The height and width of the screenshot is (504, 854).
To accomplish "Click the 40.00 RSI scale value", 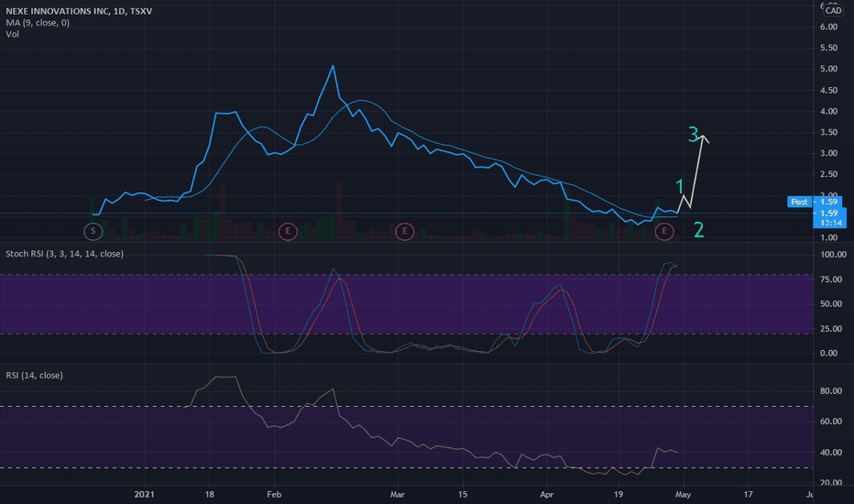I will pyautogui.click(x=831, y=453).
